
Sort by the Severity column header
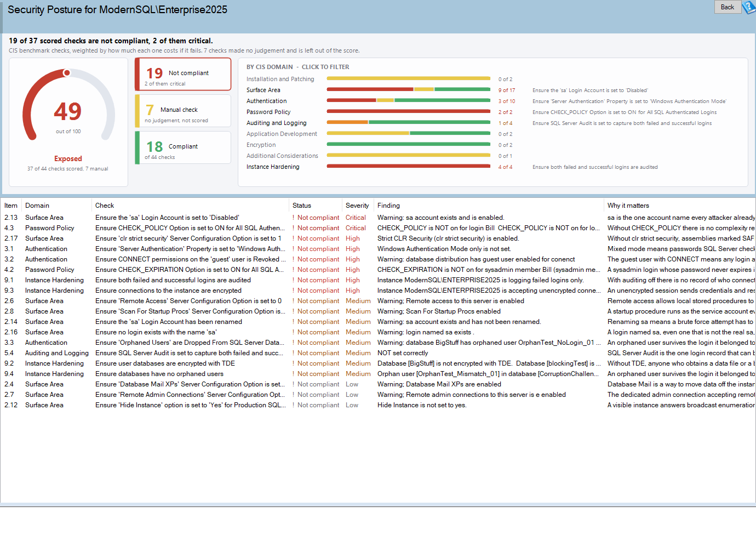(x=357, y=206)
